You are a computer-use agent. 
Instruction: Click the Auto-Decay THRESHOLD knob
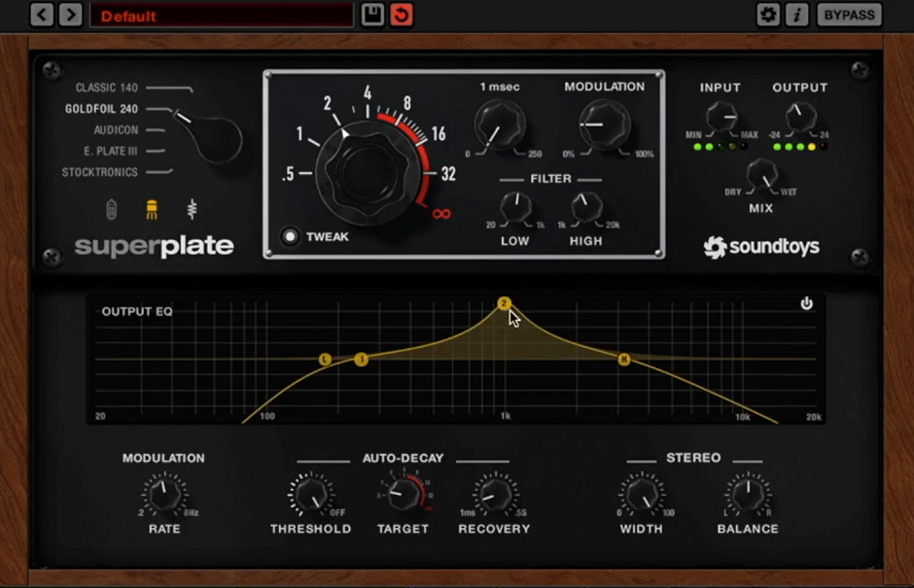click(311, 494)
